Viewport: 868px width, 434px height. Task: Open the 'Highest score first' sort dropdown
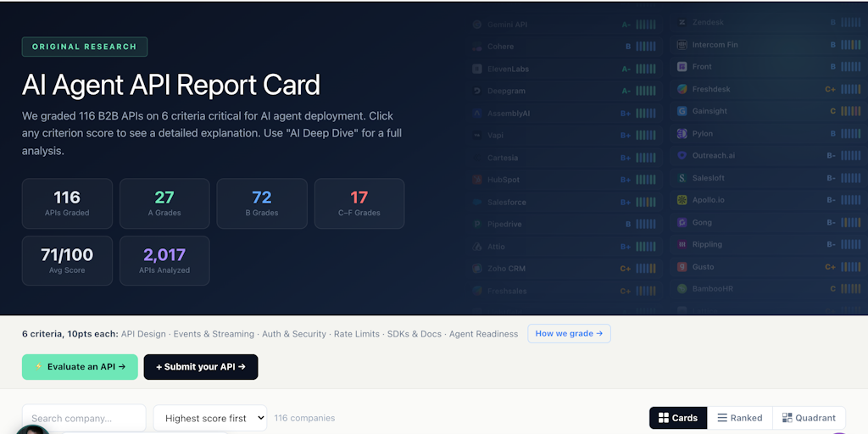tap(210, 418)
